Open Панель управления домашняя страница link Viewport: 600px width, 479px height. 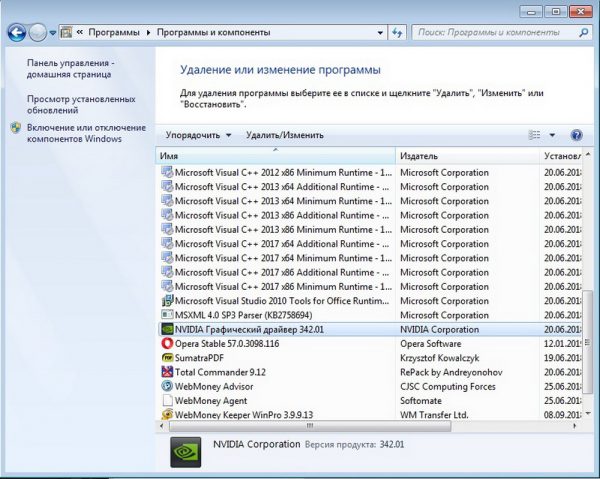pos(70,69)
